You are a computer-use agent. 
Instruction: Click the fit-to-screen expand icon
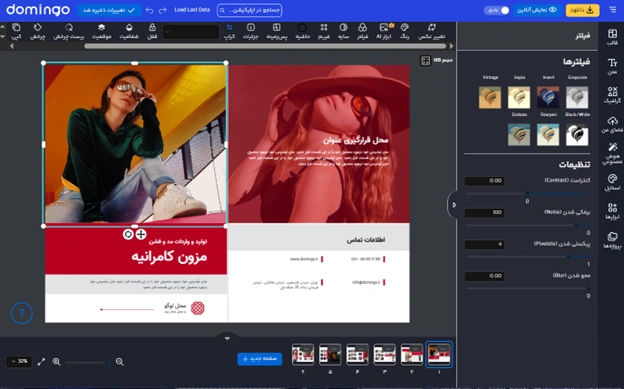coord(41,362)
